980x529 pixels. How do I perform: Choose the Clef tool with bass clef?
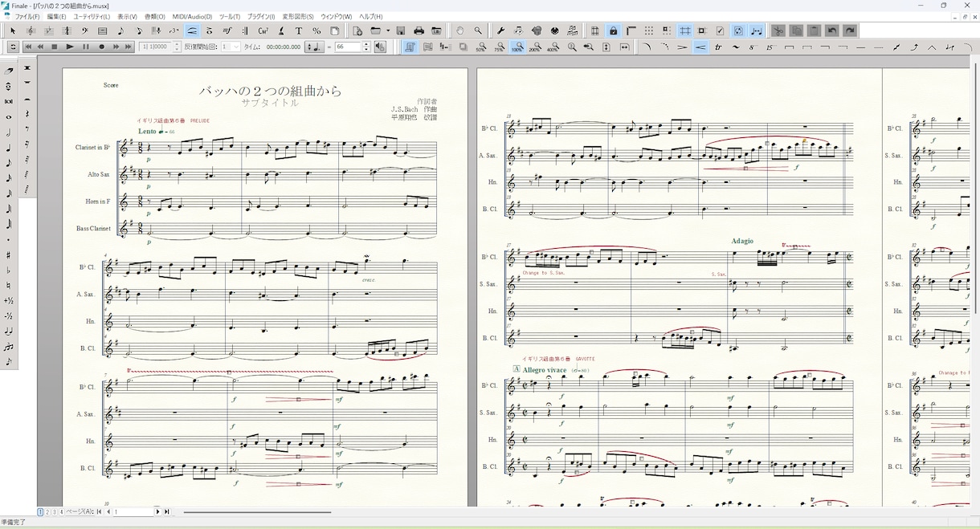[x=85, y=31]
